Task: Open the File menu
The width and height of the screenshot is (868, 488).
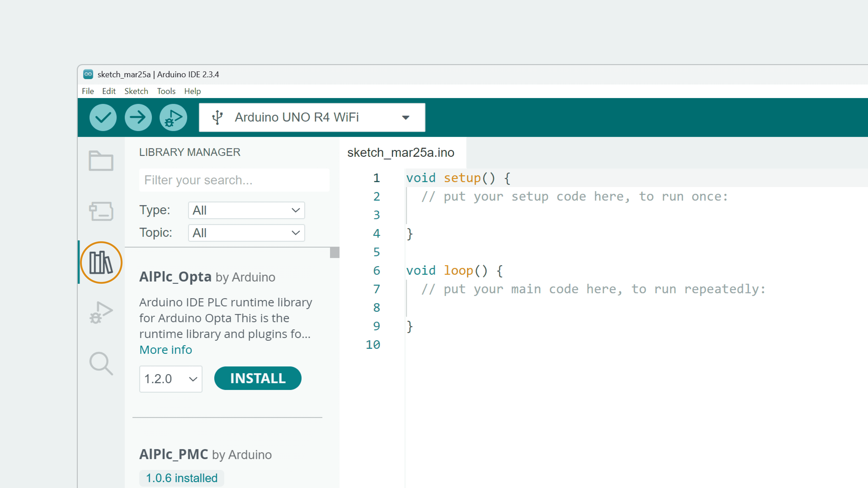Action: [88, 91]
